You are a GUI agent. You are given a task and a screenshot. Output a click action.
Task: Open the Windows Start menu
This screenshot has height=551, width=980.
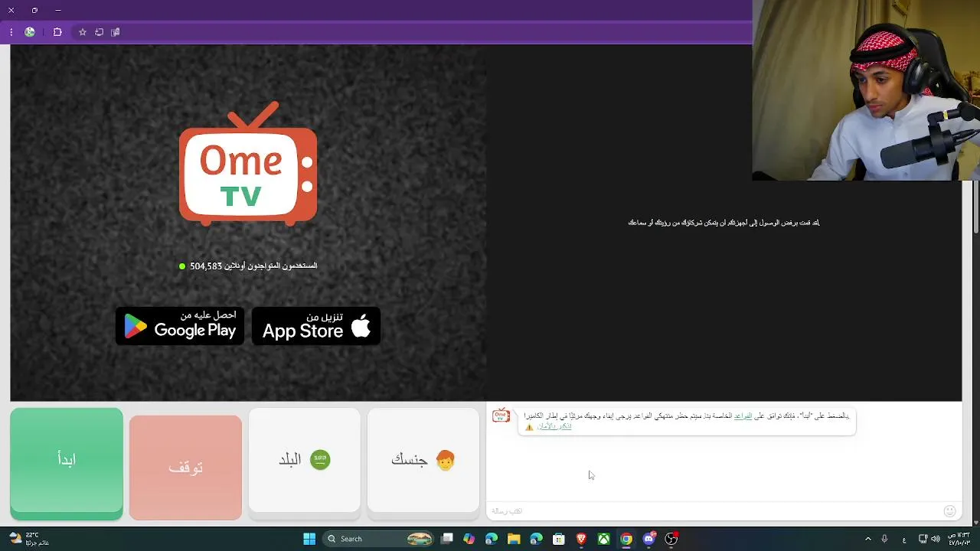click(x=309, y=539)
